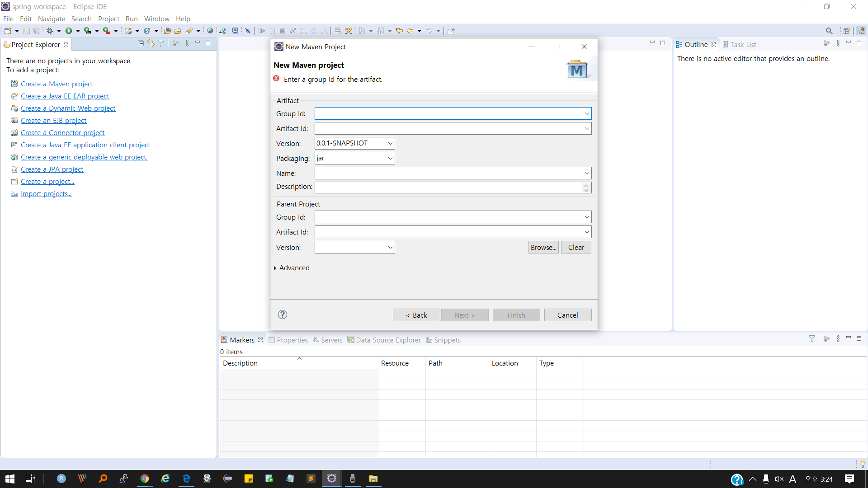Open the Name field dropdown arrow
This screenshot has height=488, width=868.
(587, 174)
